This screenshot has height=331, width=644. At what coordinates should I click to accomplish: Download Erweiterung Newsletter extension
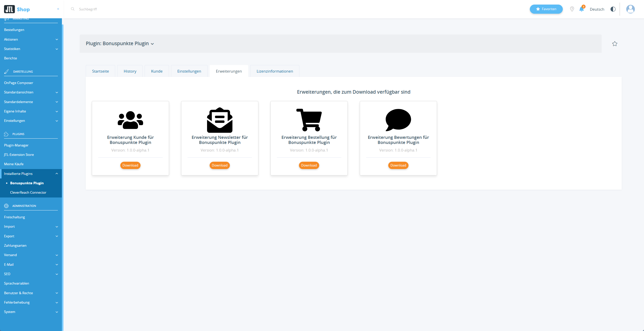[220, 165]
